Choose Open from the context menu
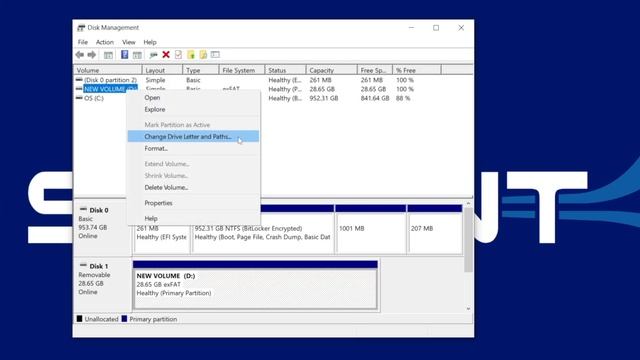This screenshot has width=640, height=360. [193, 98]
